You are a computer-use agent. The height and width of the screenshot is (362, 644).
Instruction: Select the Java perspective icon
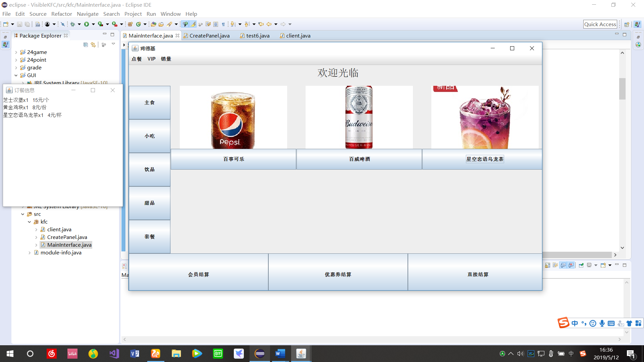638,24
